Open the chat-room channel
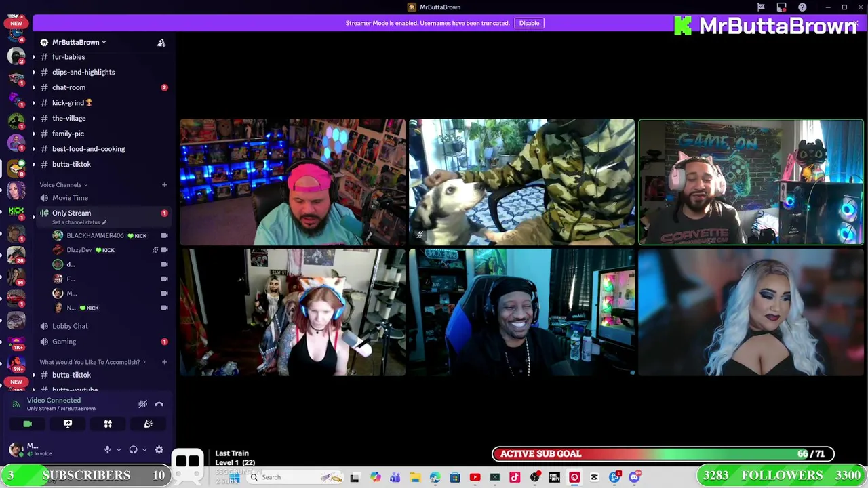The height and width of the screenshot is (488, 868). click(x=68, y=87)
